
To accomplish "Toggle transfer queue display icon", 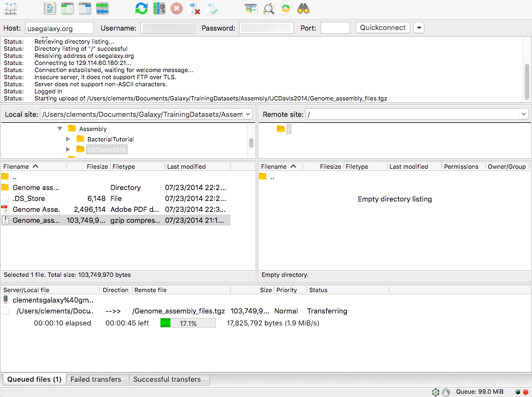I will [x=102, y=9].
